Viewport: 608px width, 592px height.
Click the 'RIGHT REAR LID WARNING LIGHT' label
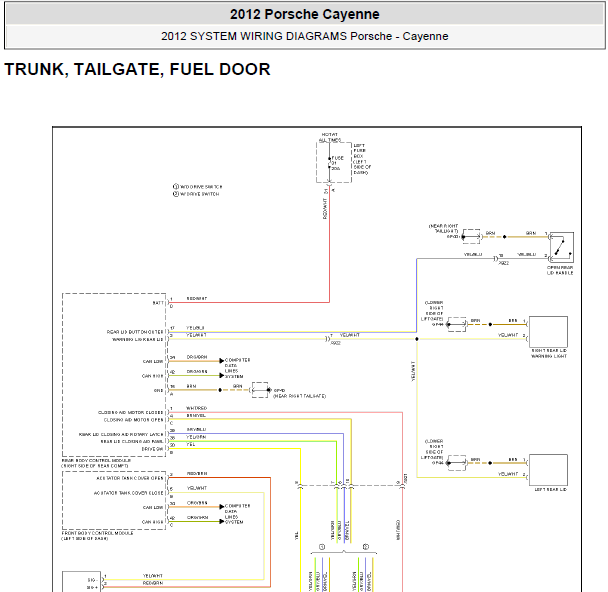pyautogui.click(x=549, y=353)
